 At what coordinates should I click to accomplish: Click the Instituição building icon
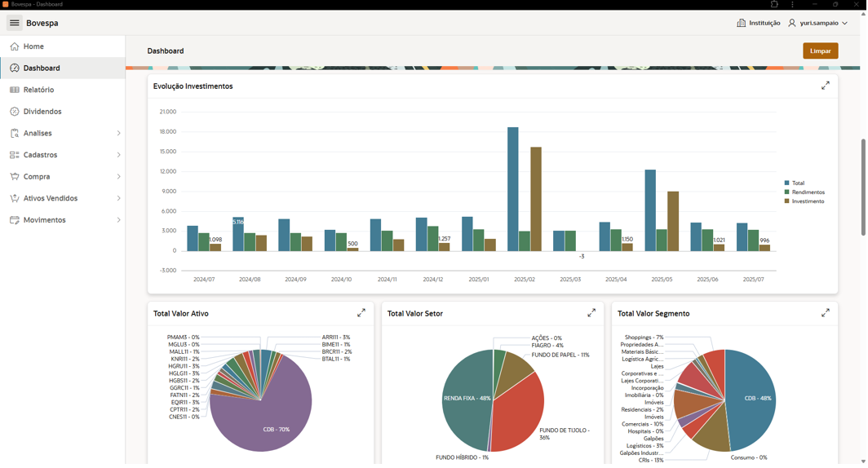click(x=742, y=23)
